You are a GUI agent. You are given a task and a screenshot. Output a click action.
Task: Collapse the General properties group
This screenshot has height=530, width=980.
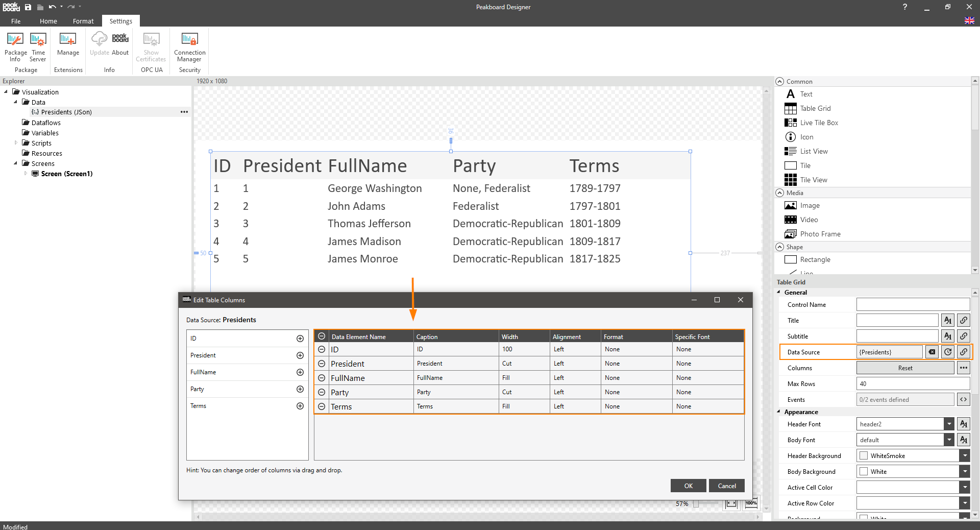coord(779,292)
